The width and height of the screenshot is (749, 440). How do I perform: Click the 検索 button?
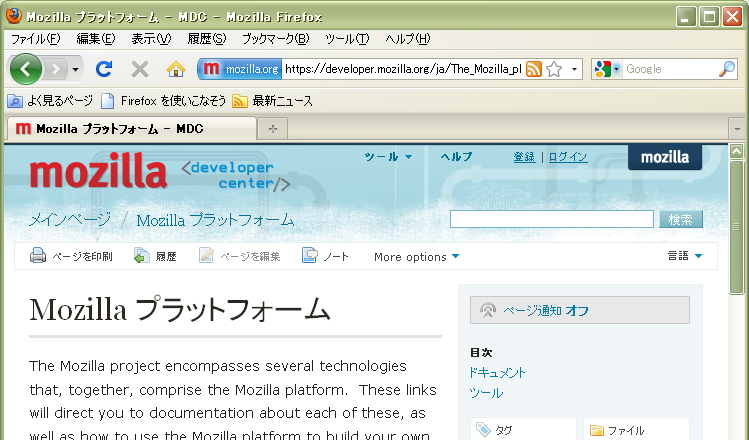[681, 219]
